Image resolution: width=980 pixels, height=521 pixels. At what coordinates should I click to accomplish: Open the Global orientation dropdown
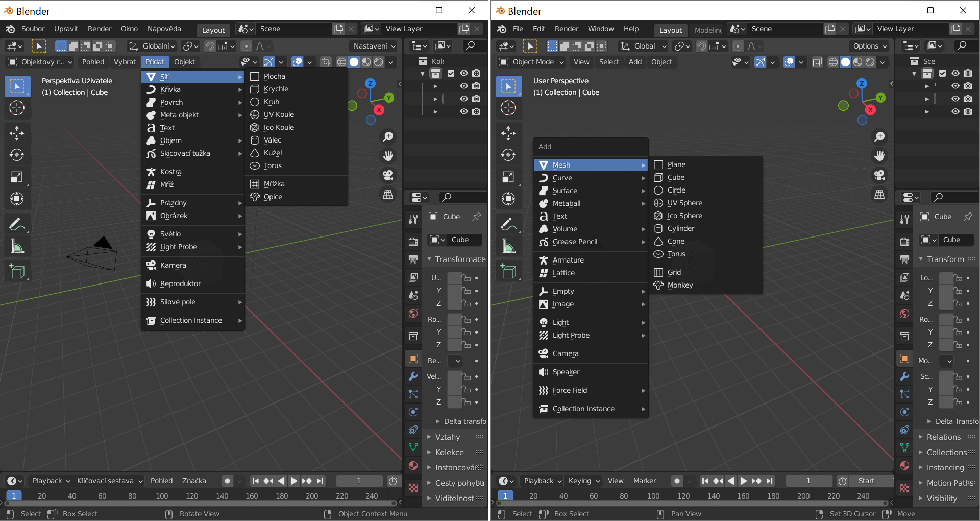pos(643,46)
